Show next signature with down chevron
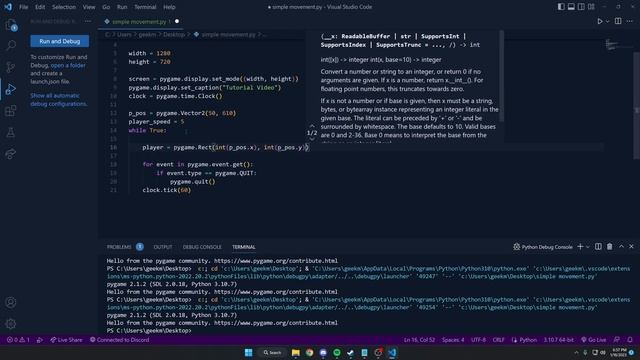Viewport: 640px width, 360px height. point(312,140)
